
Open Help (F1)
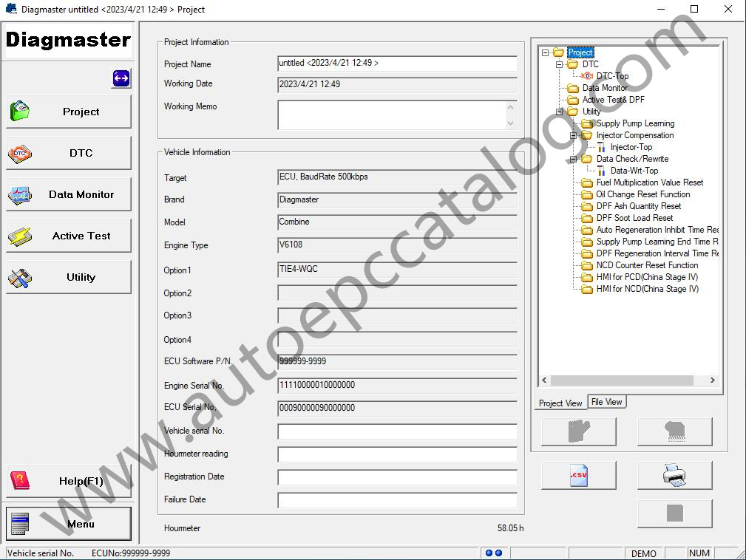click(69, 481)
